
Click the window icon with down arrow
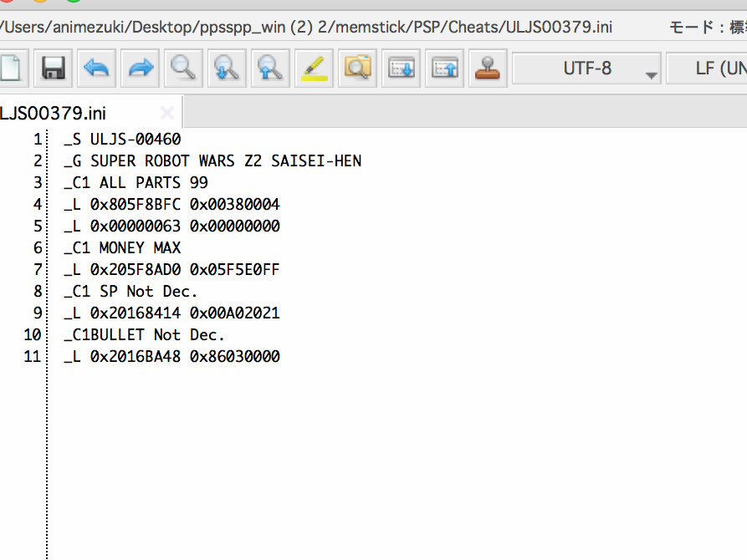point(401,69)
